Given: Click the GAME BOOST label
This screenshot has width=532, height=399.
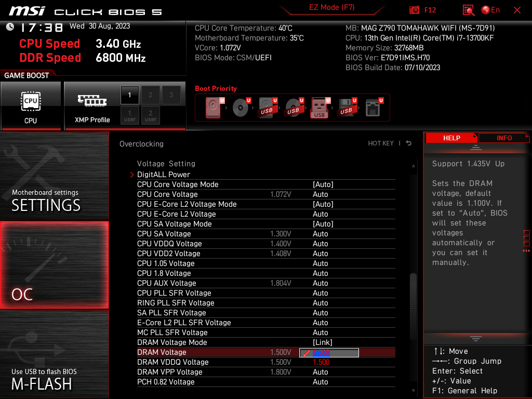Looking at the screenshot, I should (26, 75).
